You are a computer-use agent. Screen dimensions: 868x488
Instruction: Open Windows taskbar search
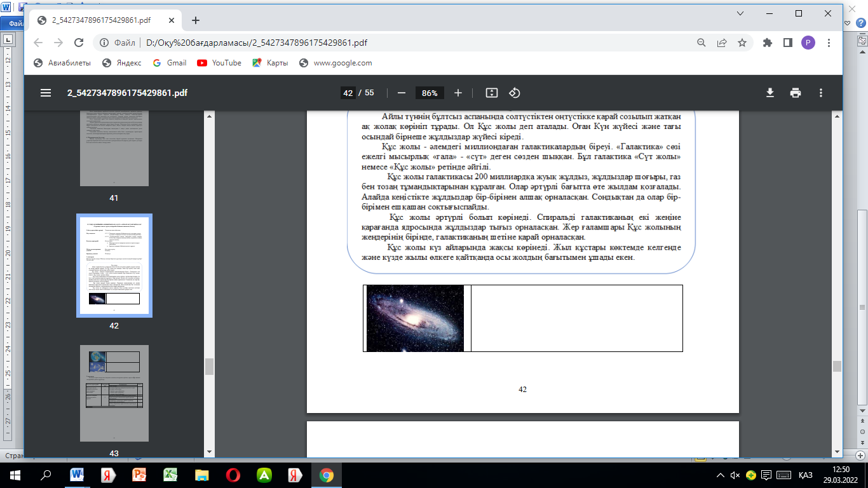click(x=46, y=475)
